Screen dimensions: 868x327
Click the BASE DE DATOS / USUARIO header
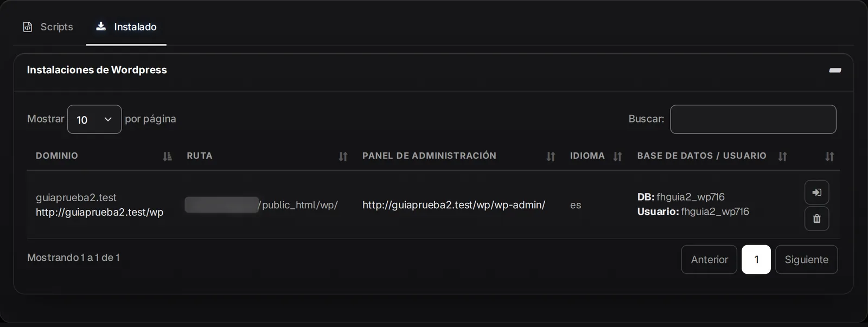[x=701, y=156]
